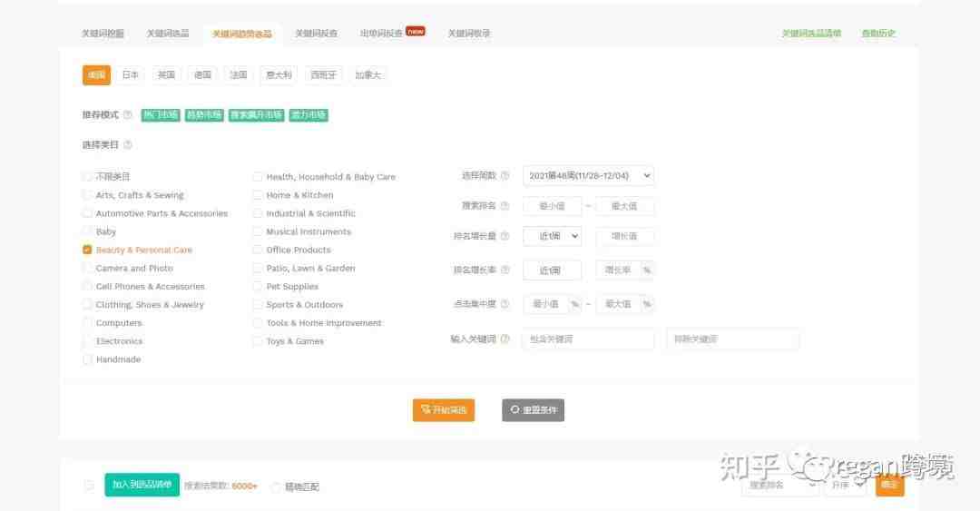Check Clothing, Shoes & Jewelry category
Screen dimensions: 980x511
(87, 305)
